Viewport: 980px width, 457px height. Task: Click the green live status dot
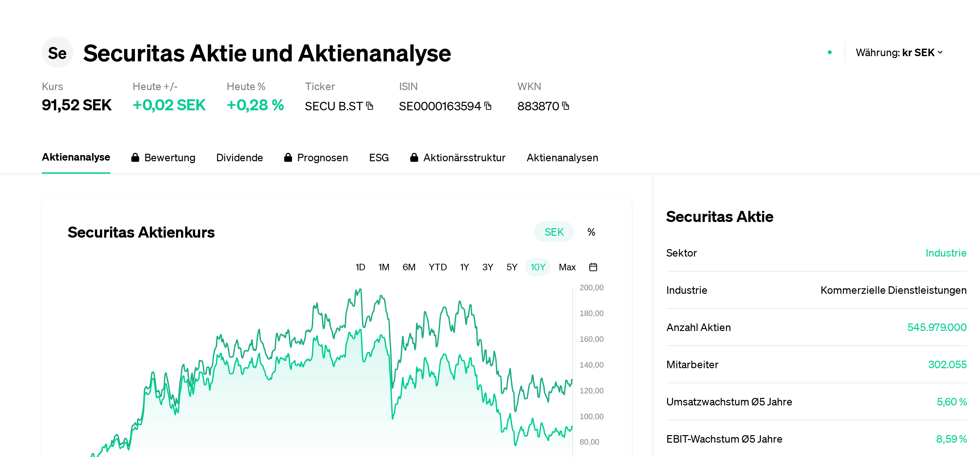click(x=830, y=53)
